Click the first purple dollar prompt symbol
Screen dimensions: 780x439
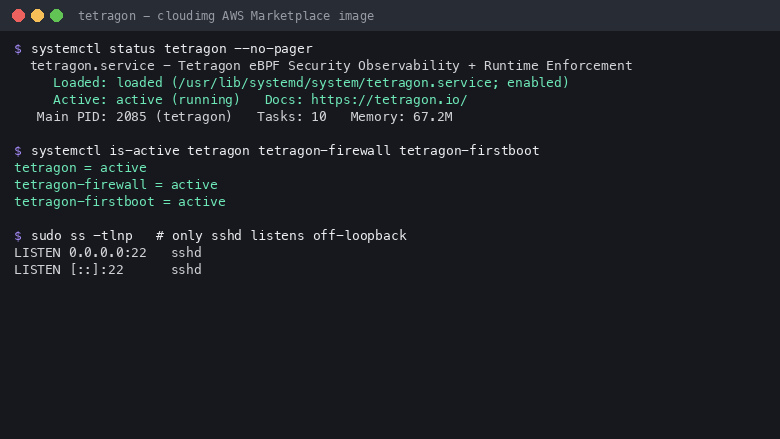click(18, 49)
